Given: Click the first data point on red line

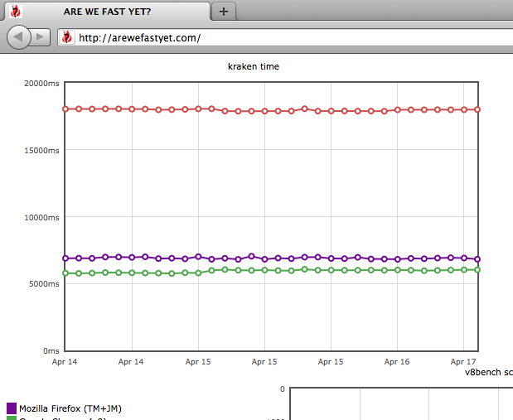Looking at the screenshot, I should (65, 109).
